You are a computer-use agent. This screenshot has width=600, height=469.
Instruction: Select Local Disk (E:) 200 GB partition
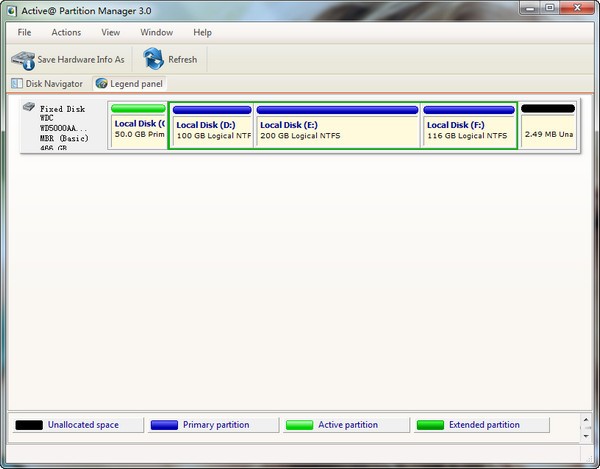tap(337, 129)
